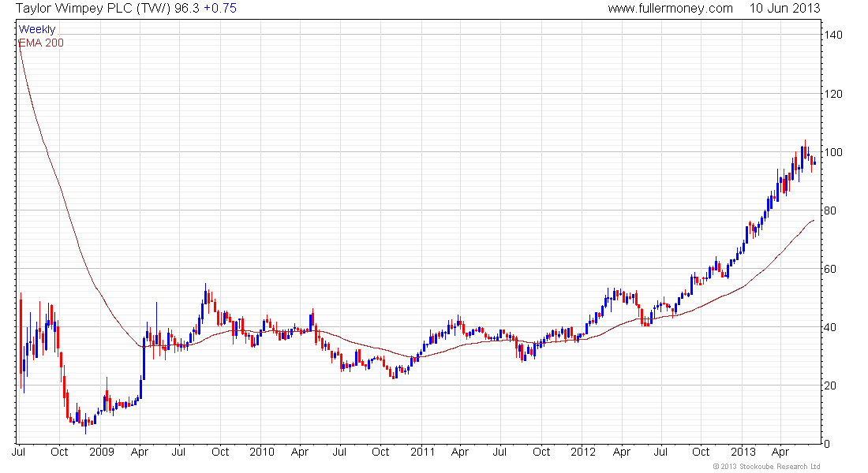Open the www.fullermoney.com link

[670, 8]
